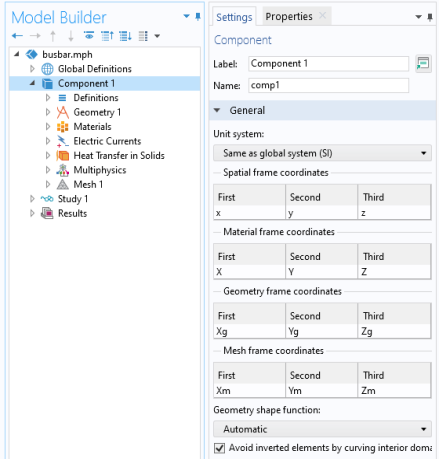Switch to the Properties tab
Viewport: 439px width, 459px height.
coord(289,16)
